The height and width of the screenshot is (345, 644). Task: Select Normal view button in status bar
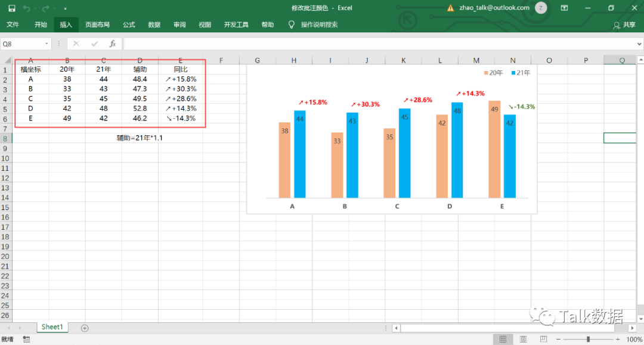(x=503, y=339)
